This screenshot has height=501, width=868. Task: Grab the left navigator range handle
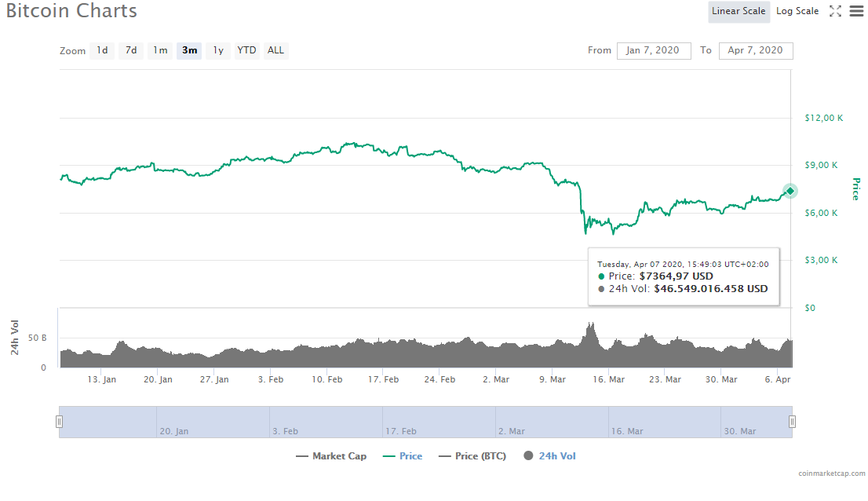[59, 422]
